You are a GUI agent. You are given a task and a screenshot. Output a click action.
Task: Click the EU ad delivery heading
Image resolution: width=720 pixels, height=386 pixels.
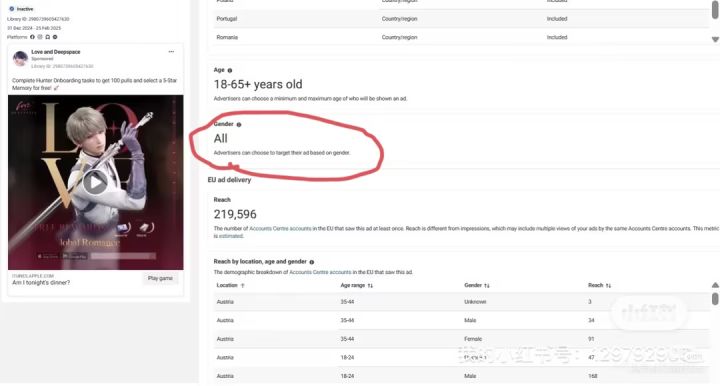tap(229, 180)
